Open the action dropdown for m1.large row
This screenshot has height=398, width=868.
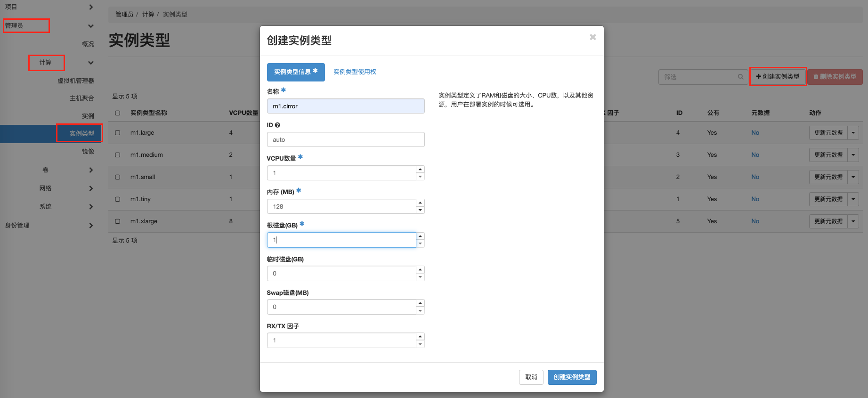853,133
